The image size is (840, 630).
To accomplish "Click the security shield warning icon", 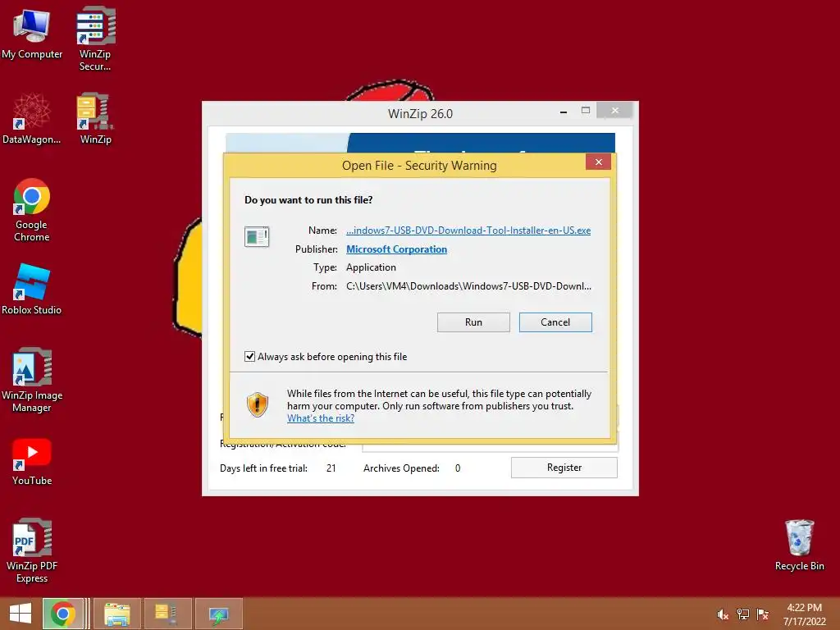I will click(x=257, y=404).
